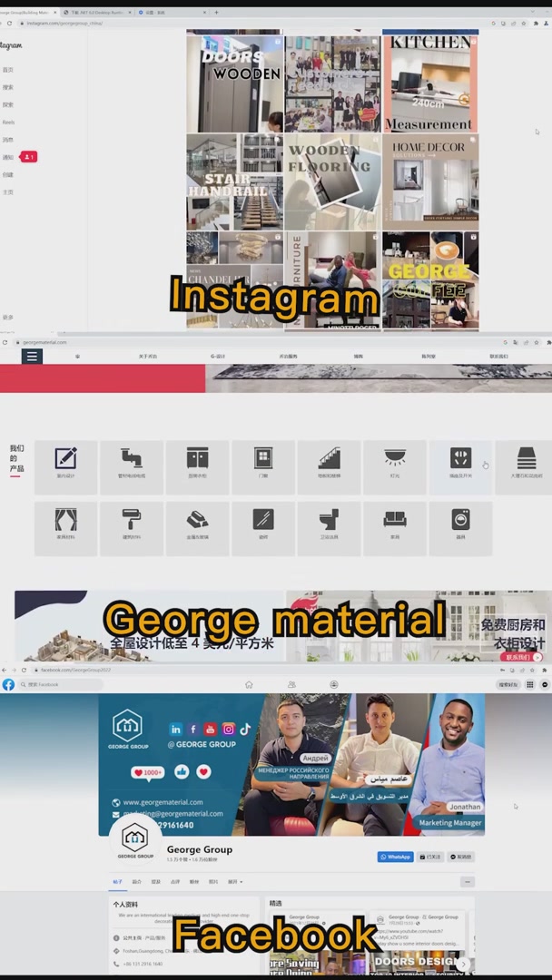The image size is (552, 980).
Task: Select the tile product icon
Action: tap(263, 529)
